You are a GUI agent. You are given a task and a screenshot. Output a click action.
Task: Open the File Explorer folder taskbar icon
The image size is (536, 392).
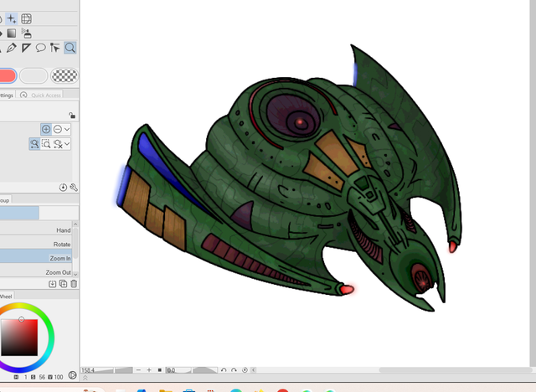click(166, 390)
